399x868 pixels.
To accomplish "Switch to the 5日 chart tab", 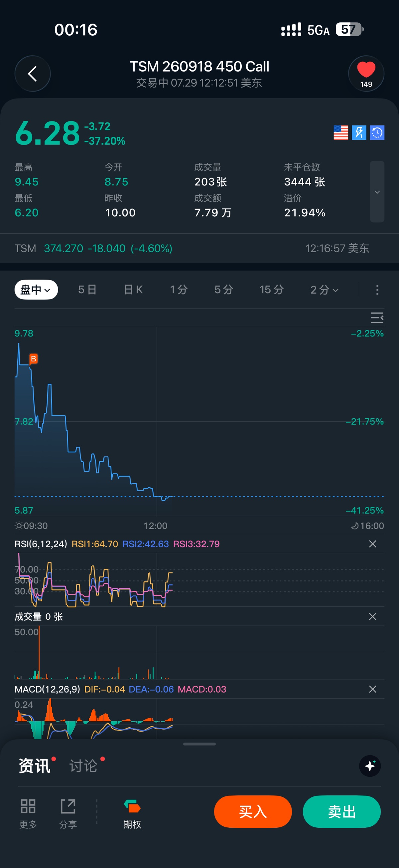I will click(x=87, y=290).
